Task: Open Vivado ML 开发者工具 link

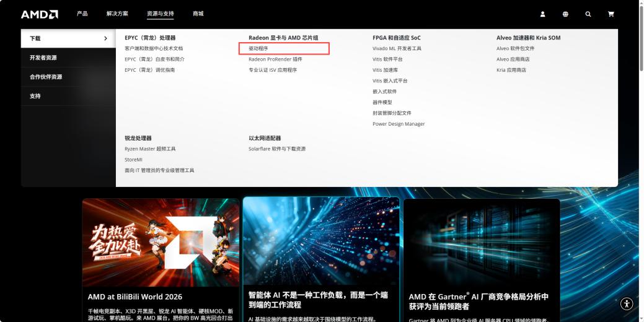Action: (397, 48)
